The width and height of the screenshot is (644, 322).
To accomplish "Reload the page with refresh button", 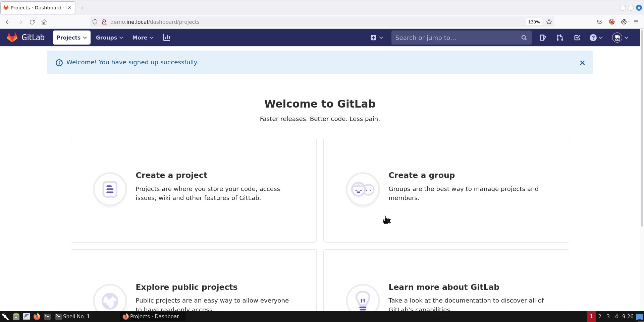I will 32,22.
